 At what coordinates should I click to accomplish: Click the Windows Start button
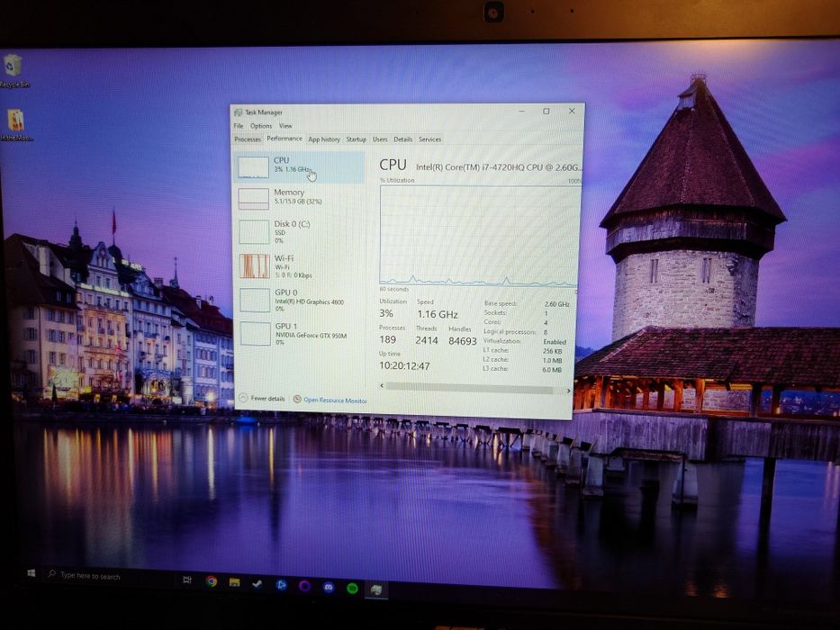click(x=32, y=573)
